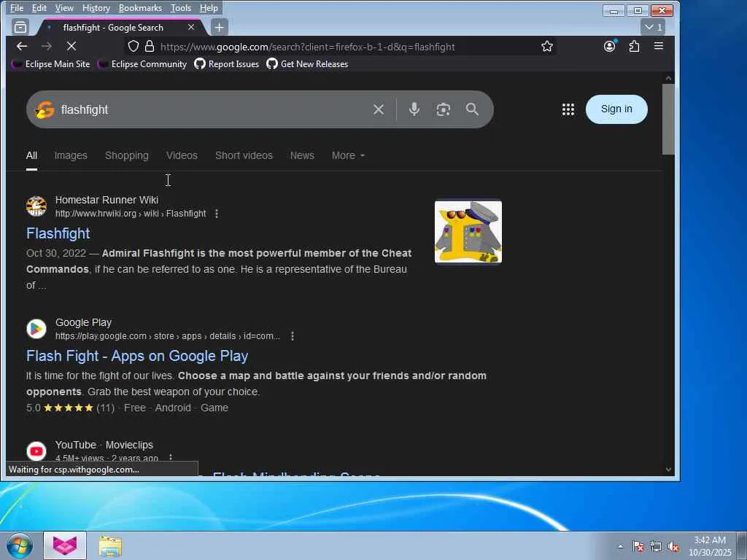Select the All results tab
747x560 pixels.
(x=31, y=156)
